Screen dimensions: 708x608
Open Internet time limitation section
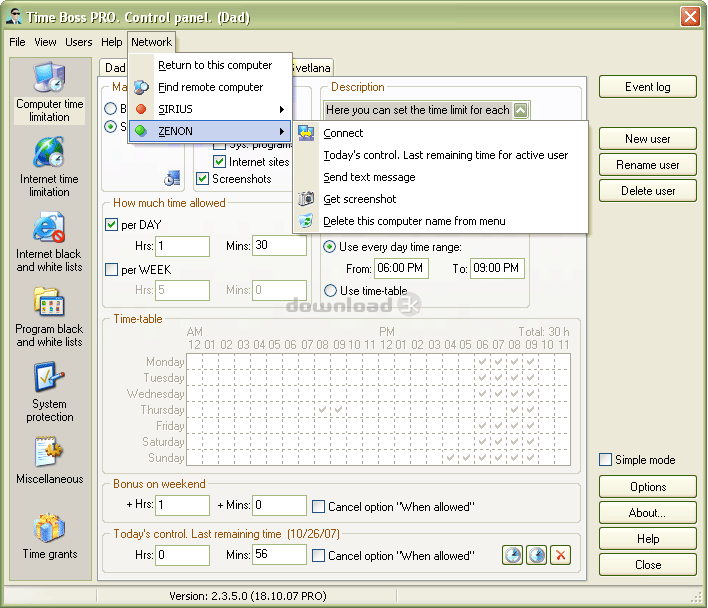(49, 167)
